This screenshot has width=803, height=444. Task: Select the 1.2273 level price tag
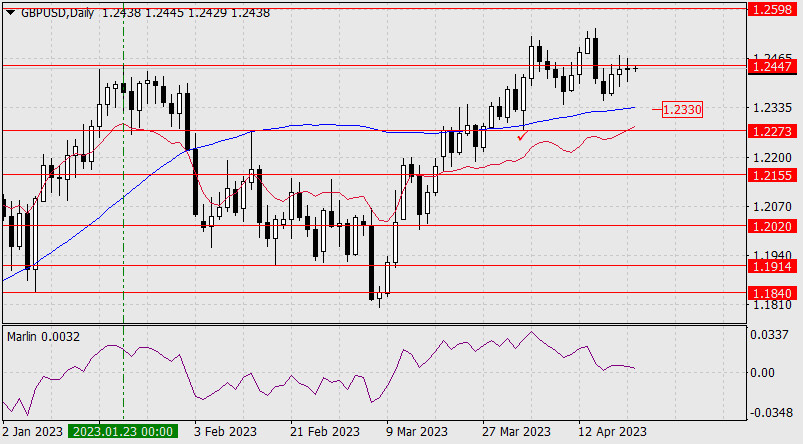[771, 130]
